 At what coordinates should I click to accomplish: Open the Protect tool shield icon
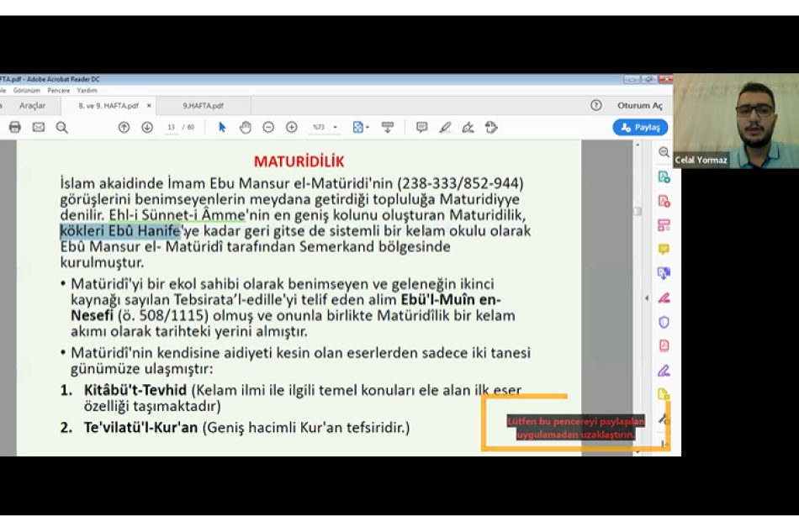[x=664, y=323]
